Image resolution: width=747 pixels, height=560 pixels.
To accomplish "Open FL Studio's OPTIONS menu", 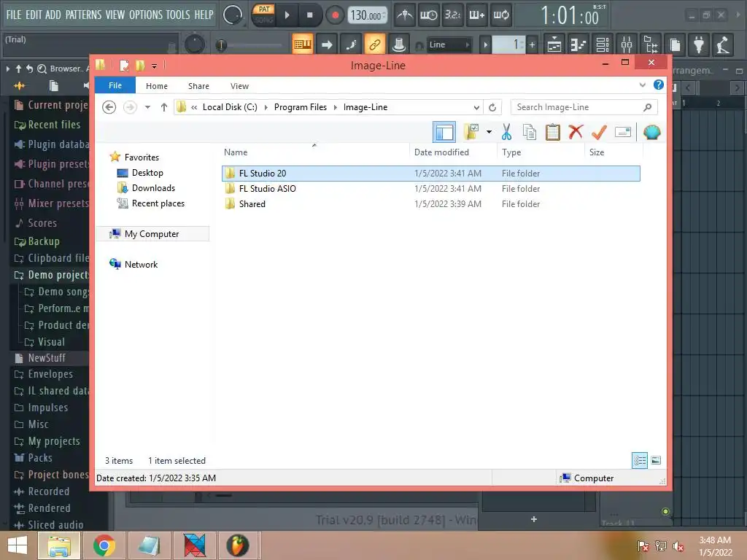I will click(146, 15).
